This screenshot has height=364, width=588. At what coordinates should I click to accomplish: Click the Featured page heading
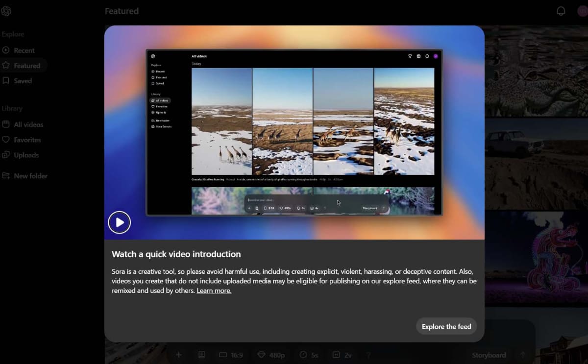[x=122, y=11]
